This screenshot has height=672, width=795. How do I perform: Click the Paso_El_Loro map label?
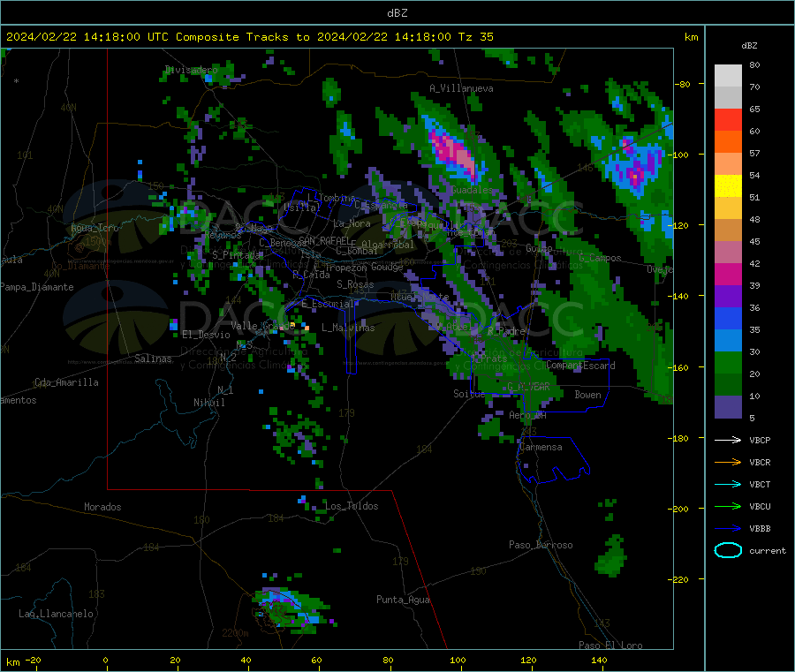click(610, 646)
